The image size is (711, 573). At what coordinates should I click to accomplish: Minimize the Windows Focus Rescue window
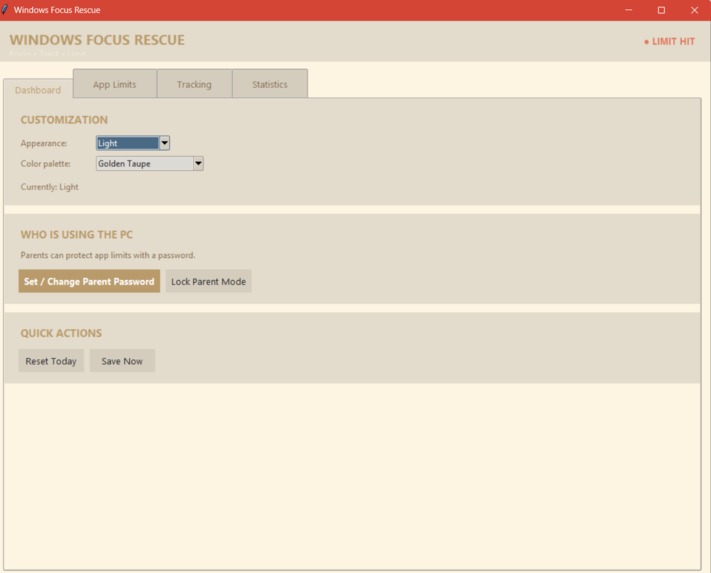coord(628,10)
